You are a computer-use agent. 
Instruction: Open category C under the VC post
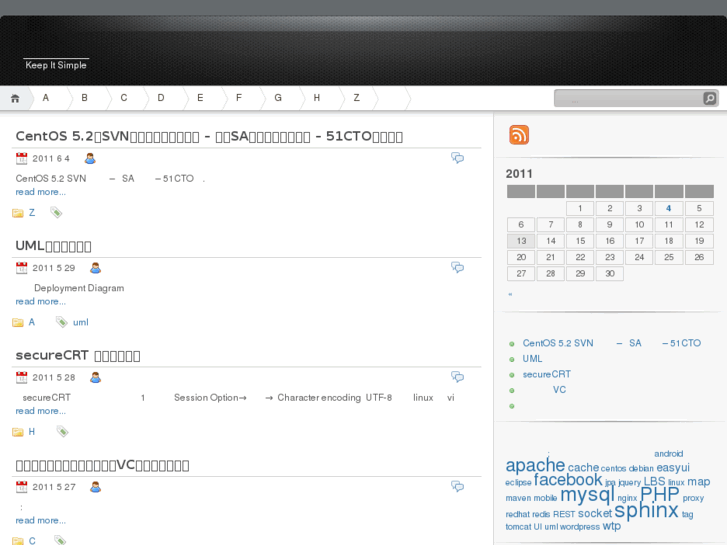(x=32, y=540)
